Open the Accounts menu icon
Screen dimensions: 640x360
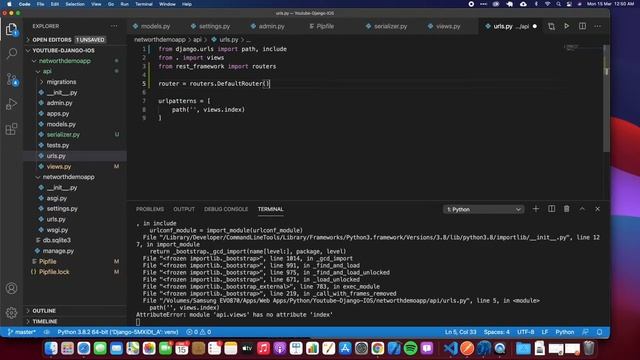pyautogui.click(x=11, y=288)
